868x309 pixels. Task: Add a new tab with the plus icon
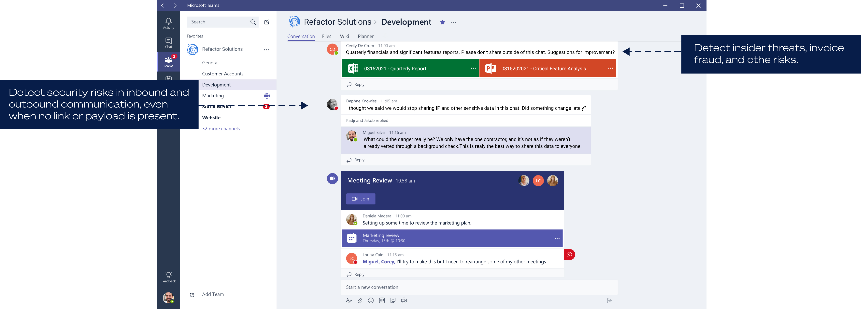tap(385, 36)
